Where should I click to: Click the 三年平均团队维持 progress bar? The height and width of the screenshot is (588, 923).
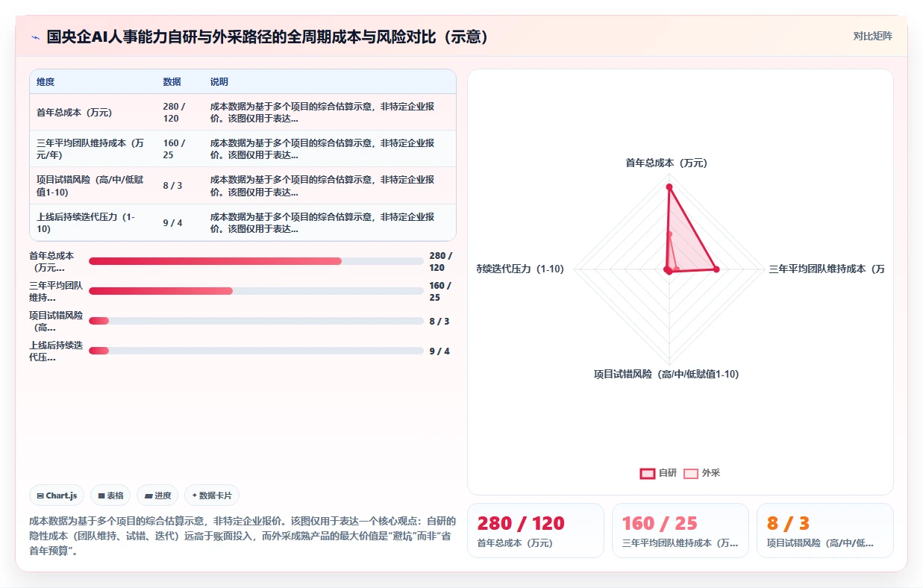256,291
